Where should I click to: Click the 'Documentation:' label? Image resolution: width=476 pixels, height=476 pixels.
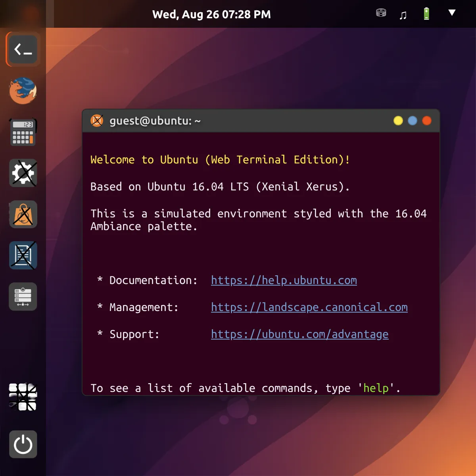(x=154, y=280)
